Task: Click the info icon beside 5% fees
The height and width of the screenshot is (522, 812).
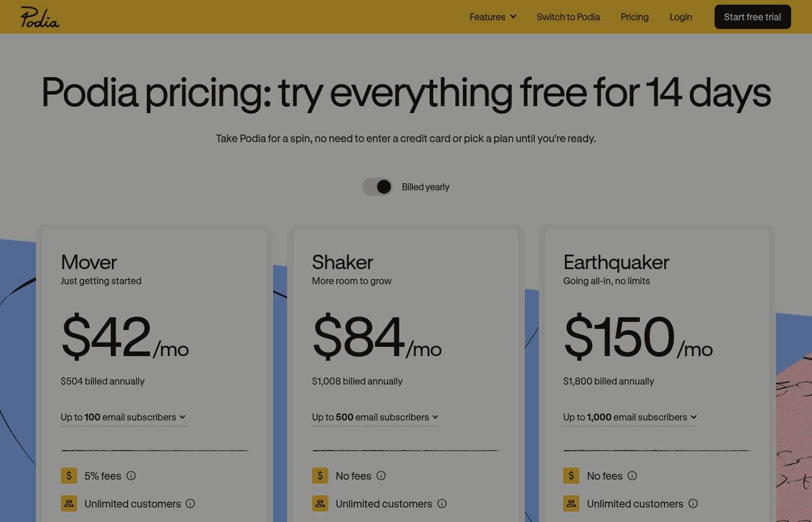Action: (131, 476)
